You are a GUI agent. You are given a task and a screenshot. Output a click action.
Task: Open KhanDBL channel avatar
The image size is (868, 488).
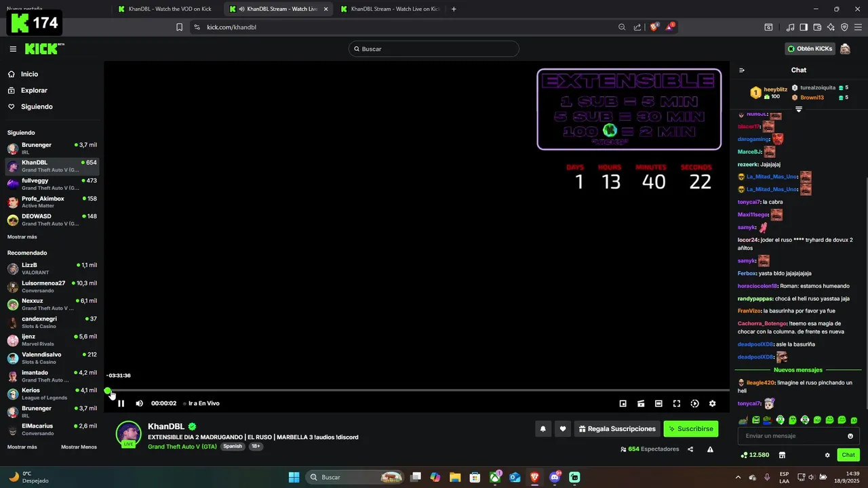point(128,434)
